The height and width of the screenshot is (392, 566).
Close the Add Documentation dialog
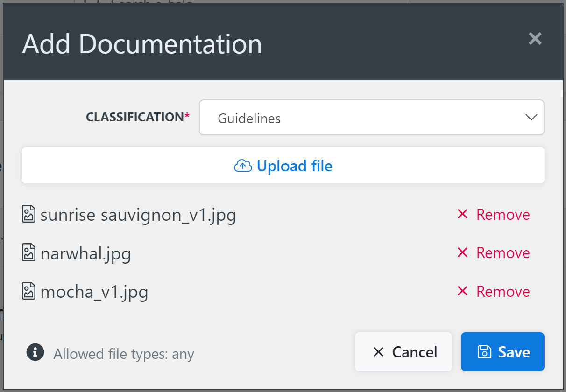pyautogui.click(x=535, y=39)
